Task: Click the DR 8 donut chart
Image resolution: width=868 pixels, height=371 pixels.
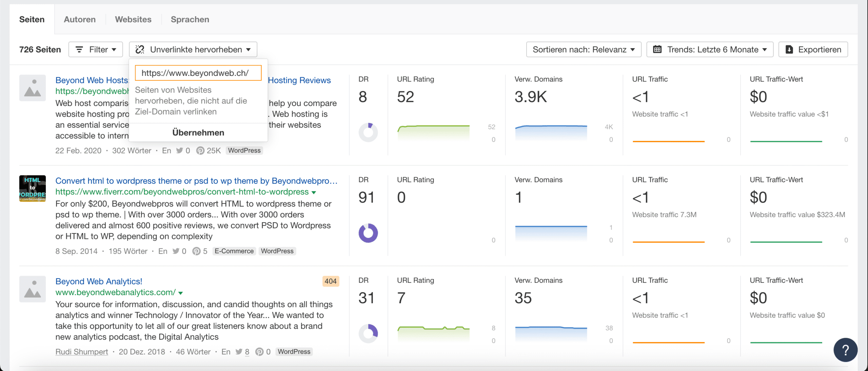Action: pos(368,132)
